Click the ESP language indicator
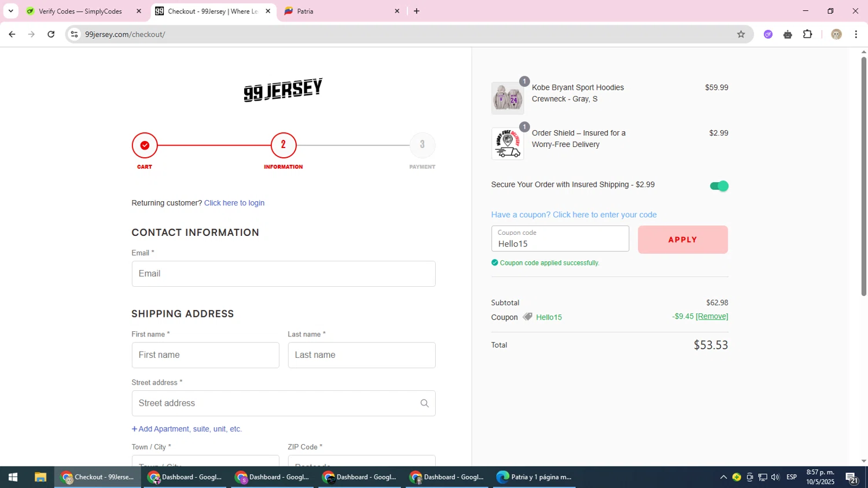This screenshot has width=868, height=488. click(x=792, y=477)
